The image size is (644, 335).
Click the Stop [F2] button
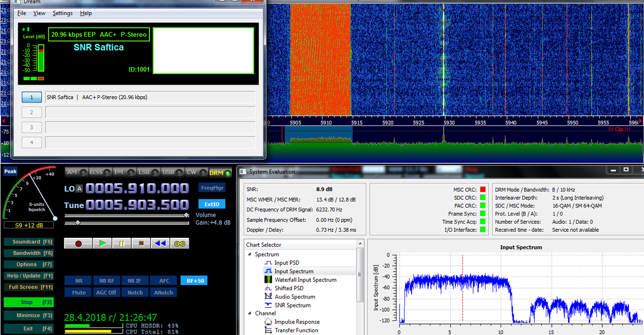coord(29,302)
